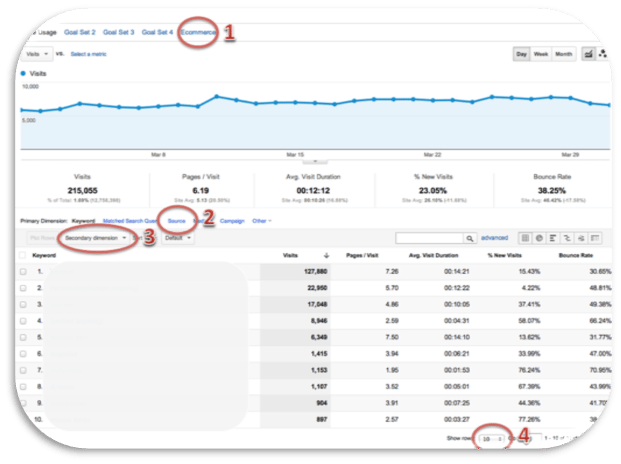Select the performance bar view icon

tap(555, 238)
